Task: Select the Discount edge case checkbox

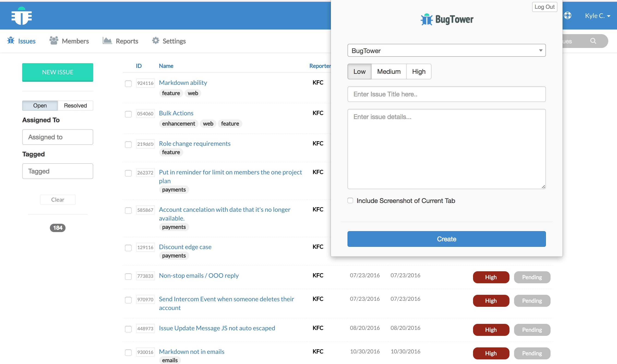Action: tap(128, 248)
